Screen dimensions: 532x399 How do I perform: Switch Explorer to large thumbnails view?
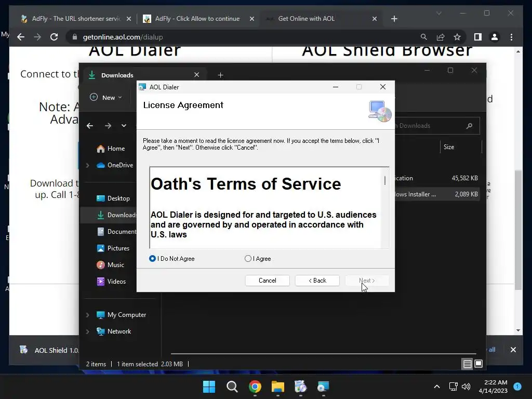(x=478, y=364)
